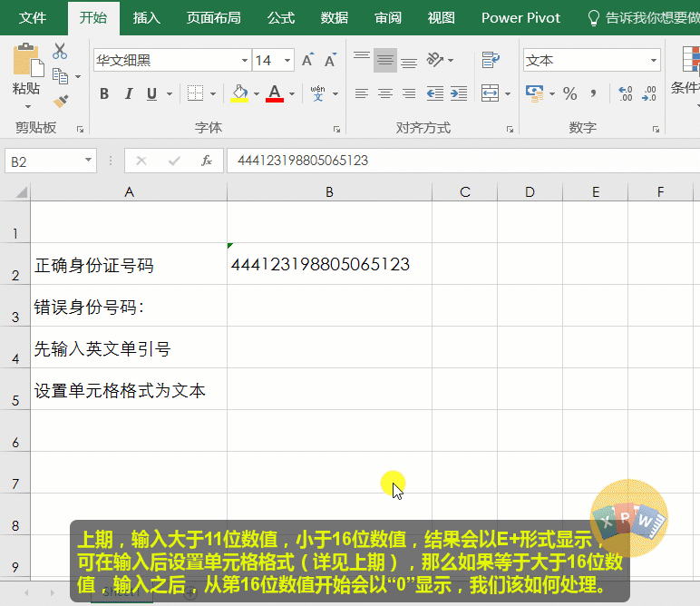700x606 pixels.
Task: Align text left
Action: (x=362, y=93)
